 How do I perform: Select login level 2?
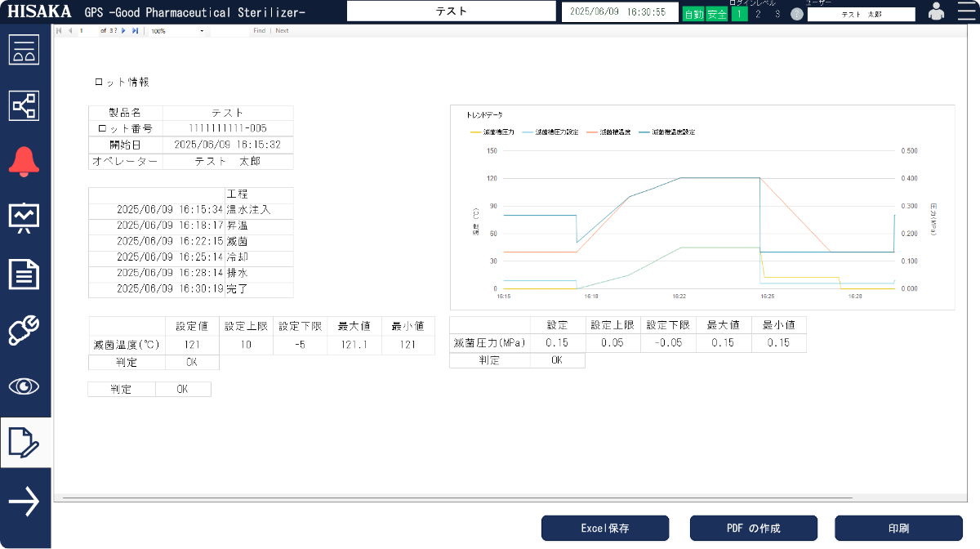(x=758, y=14)
